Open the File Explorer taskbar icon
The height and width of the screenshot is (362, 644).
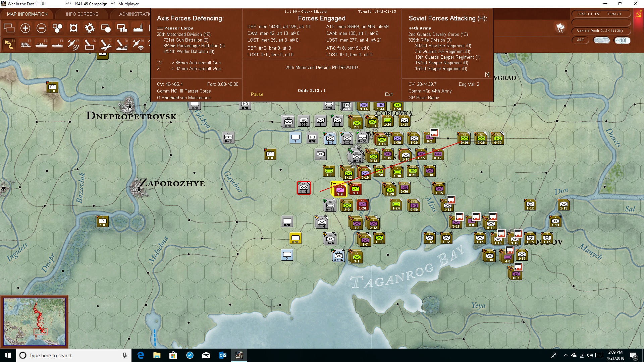click(157, 355)
